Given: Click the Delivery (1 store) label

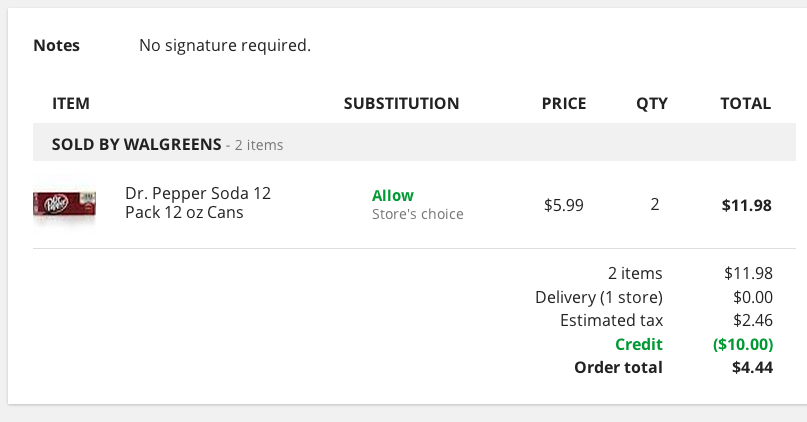Looking at the screenshot, I should [x=598, y=296].
